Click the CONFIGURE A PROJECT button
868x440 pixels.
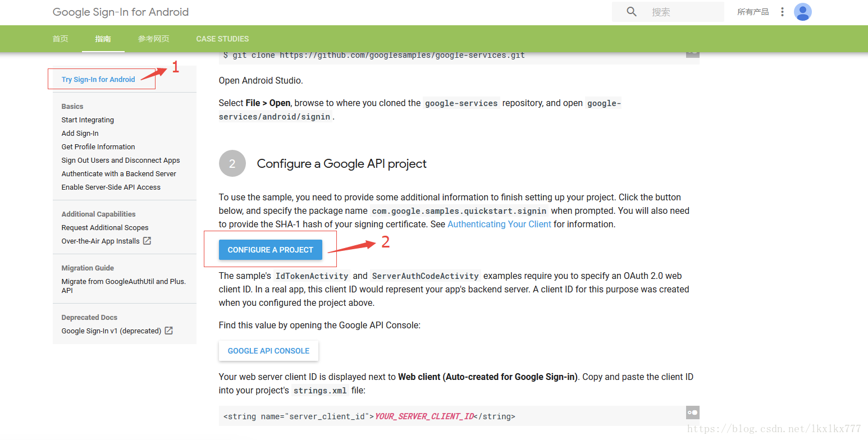point(271,250)
